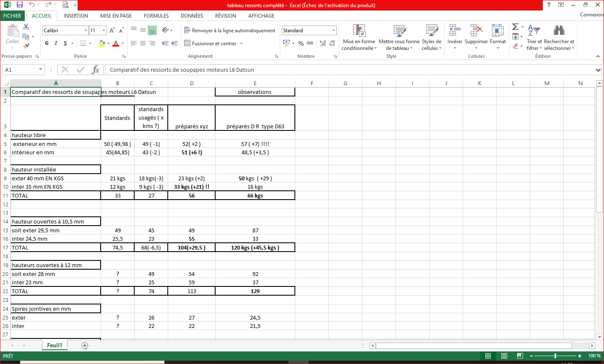Open the Standard number format dropdown
Viewport: 604px width, 364px height.
[x=334, y=31]
